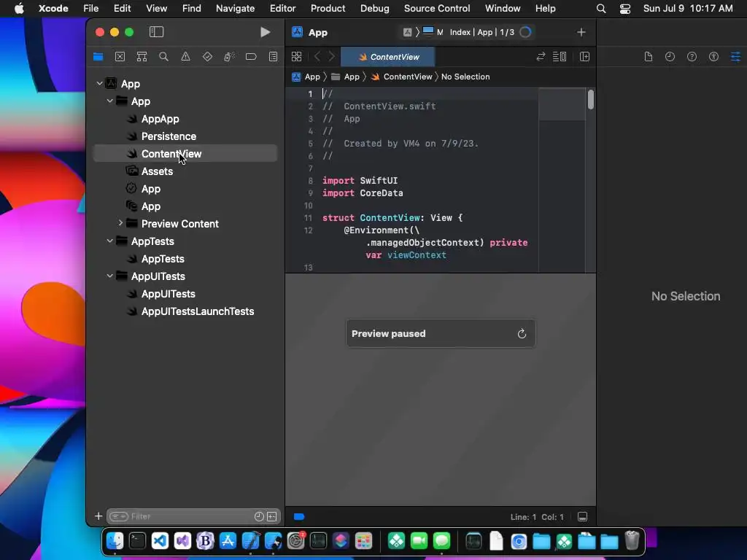The image size is (747, 560).
Task: Add an editor on the right
Action: pyautogui.click(x=584, y=57)
